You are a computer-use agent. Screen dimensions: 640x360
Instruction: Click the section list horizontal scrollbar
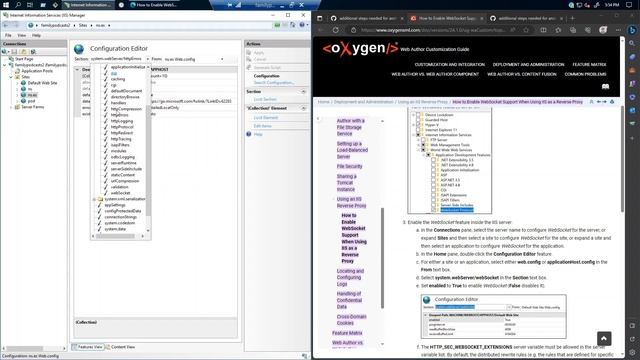coord(115,236)
